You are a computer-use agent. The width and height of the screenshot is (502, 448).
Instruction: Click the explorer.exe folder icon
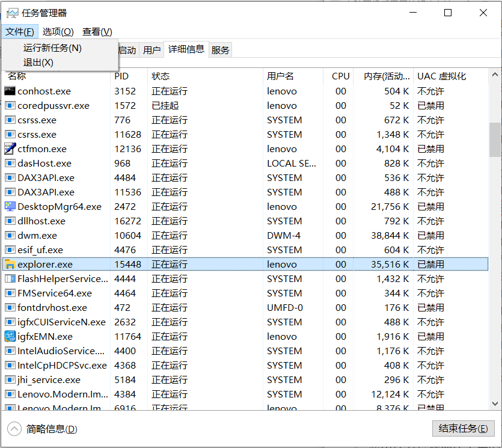(x=8, y=264)
